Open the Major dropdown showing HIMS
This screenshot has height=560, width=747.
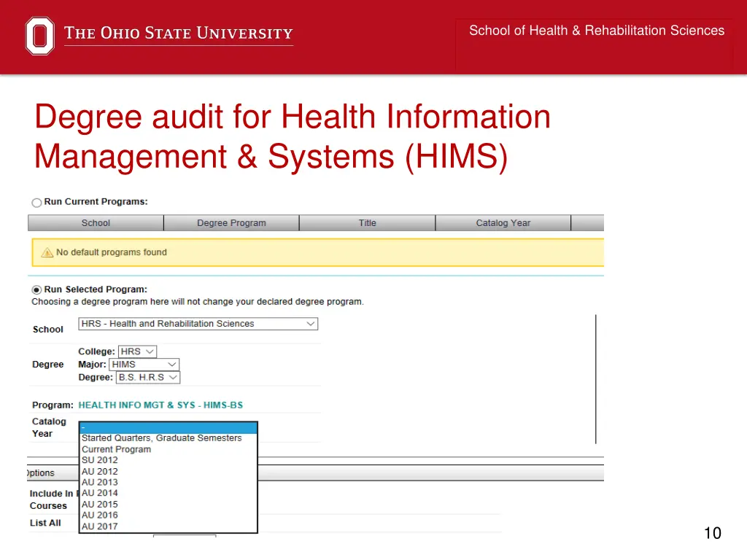(x=144, y=365)
